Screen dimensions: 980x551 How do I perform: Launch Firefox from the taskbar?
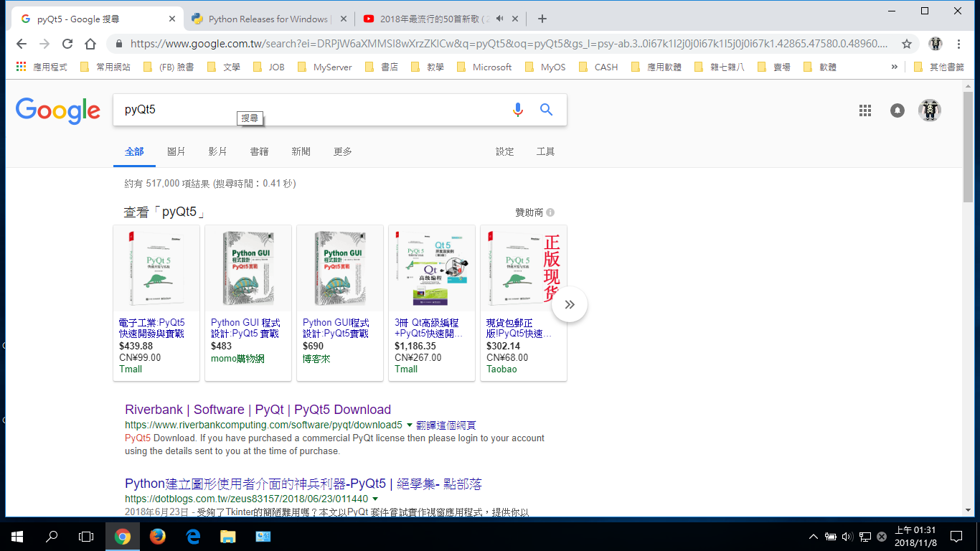(x=158, y=536)
